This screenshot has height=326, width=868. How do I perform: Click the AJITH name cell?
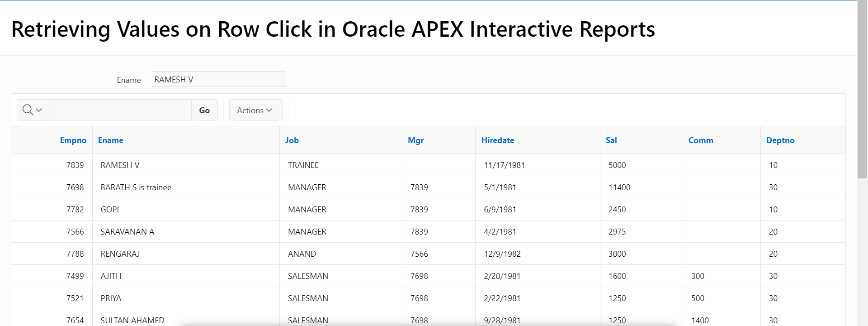(x=186, y=276)
